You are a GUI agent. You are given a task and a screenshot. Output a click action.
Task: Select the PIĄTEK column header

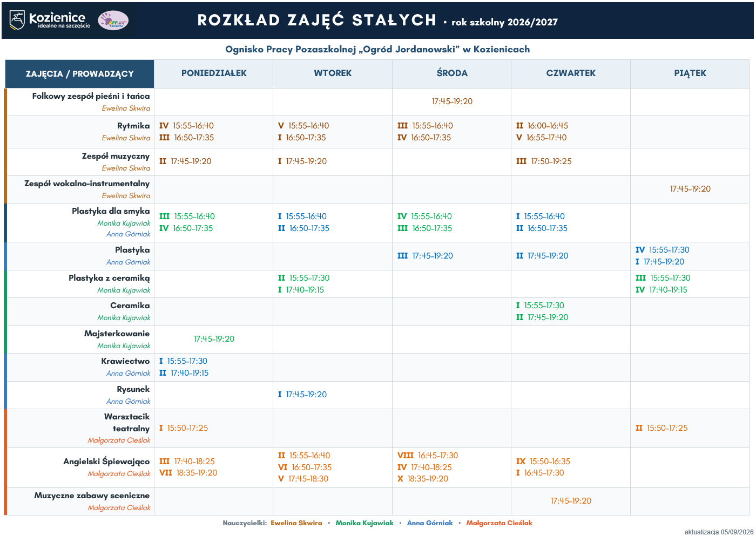pyautogui.click(x=690, y=73)
